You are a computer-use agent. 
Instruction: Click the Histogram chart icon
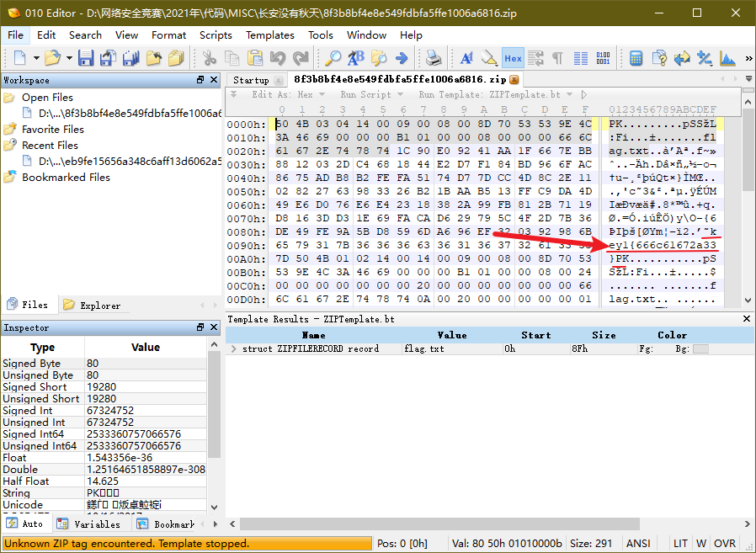pos(727,58)
